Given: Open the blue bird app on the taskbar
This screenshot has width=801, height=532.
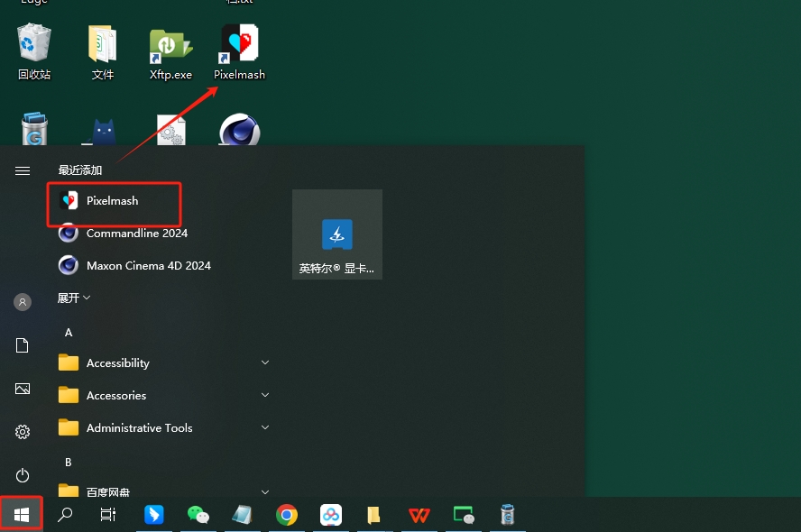Looking at the screenshot, I should click(x=153, y=515).
